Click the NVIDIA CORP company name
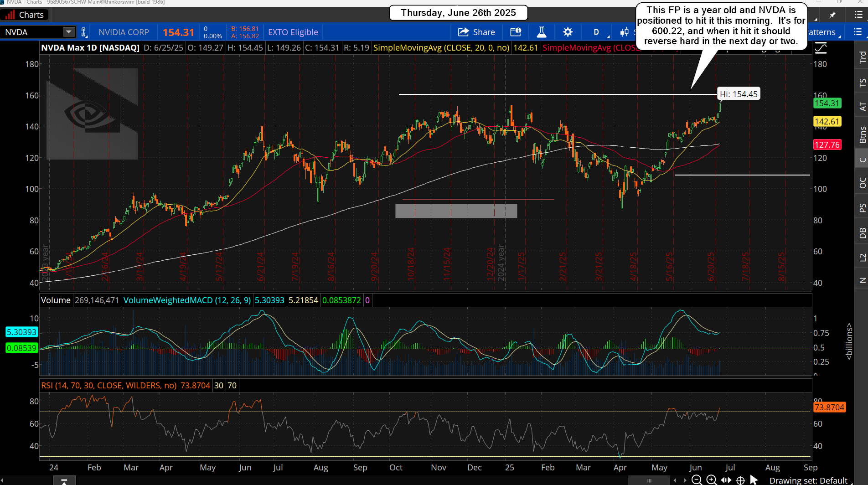This screenshot has height=485, width=868. [x=124, y=32]
